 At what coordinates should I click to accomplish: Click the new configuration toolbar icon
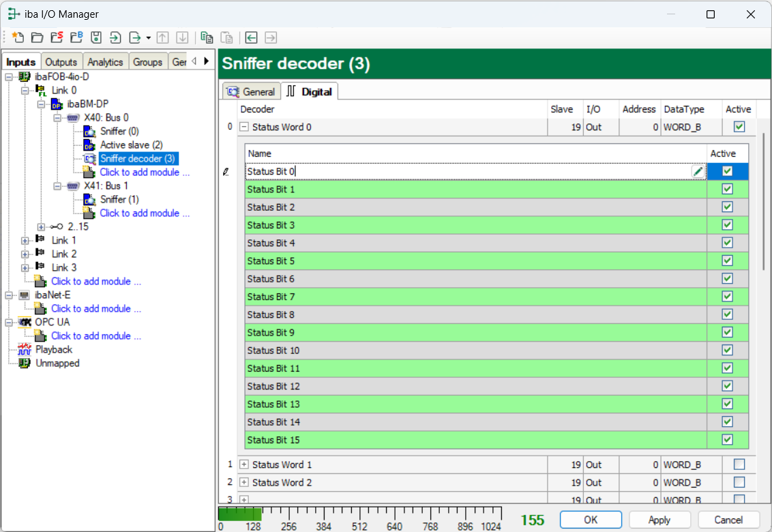click(x=18, y=38)
